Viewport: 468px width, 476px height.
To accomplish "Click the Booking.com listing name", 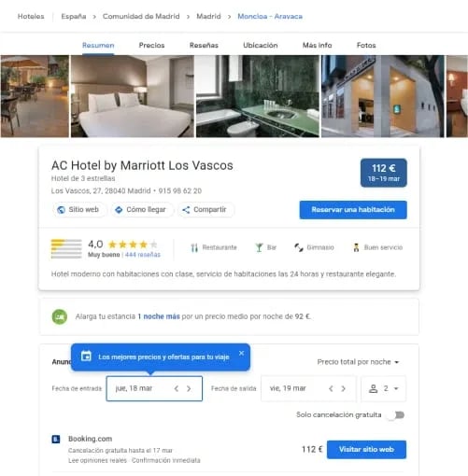I will coord(90,439).
